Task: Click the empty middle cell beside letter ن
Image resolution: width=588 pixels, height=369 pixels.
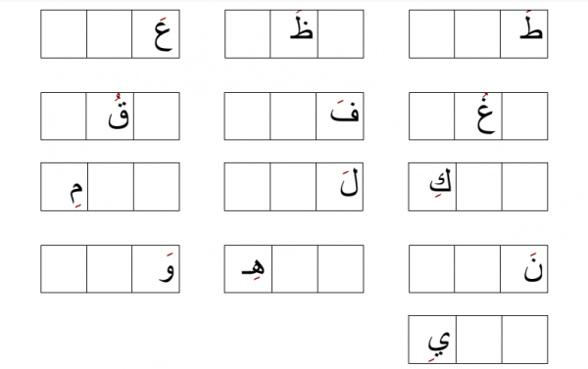Action: coord(477,268)
